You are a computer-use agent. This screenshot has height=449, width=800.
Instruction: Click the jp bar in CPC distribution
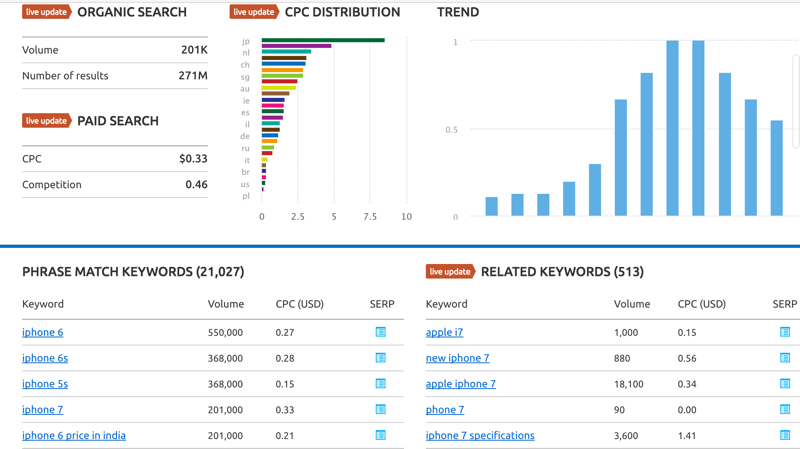coord(323,40)
